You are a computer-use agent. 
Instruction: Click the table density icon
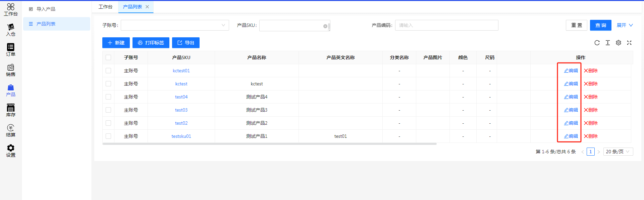point(608,43)
